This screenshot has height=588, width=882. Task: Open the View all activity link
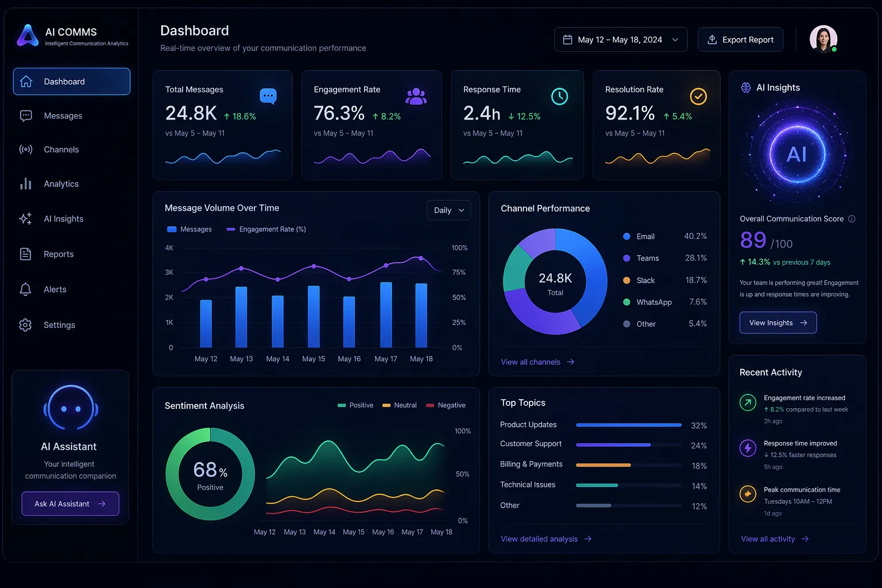click(x=775, y=539)
